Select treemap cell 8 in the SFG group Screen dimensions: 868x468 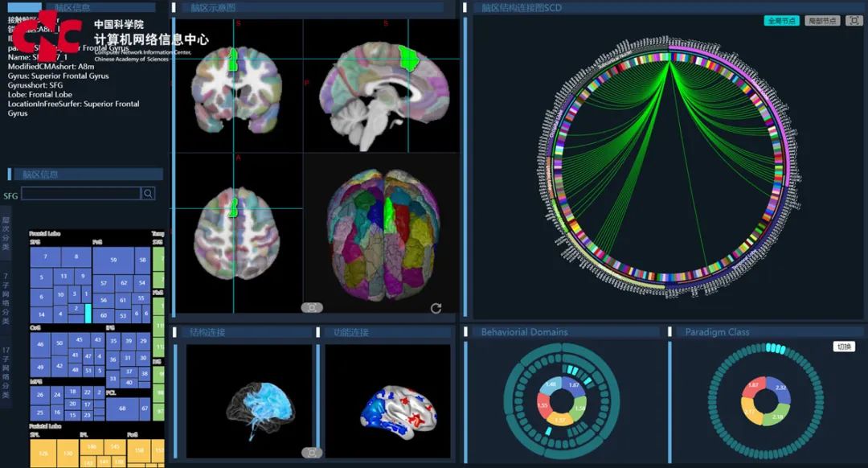point(76,257)
